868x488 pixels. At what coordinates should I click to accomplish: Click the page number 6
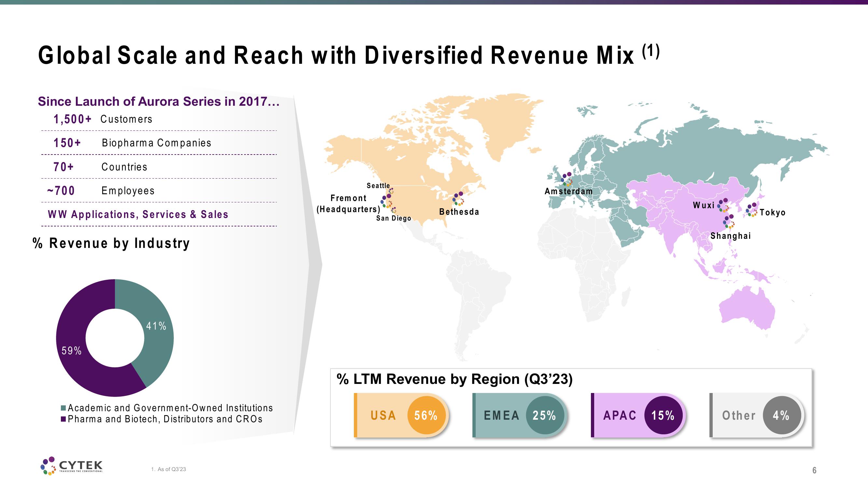pos(814,470)
